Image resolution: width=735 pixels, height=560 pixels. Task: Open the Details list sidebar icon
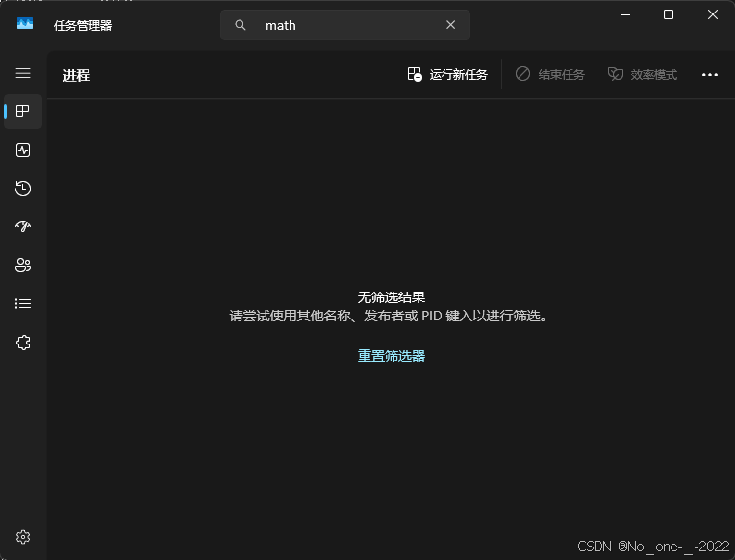pos(23,304)
